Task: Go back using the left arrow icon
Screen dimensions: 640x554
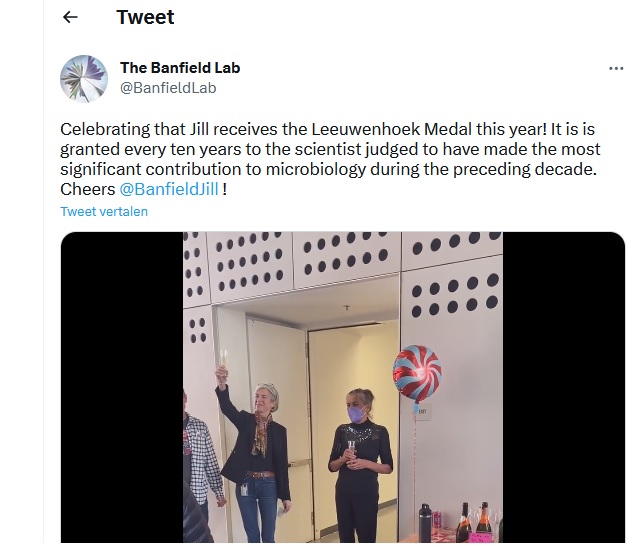Action: tap(70, 17)
